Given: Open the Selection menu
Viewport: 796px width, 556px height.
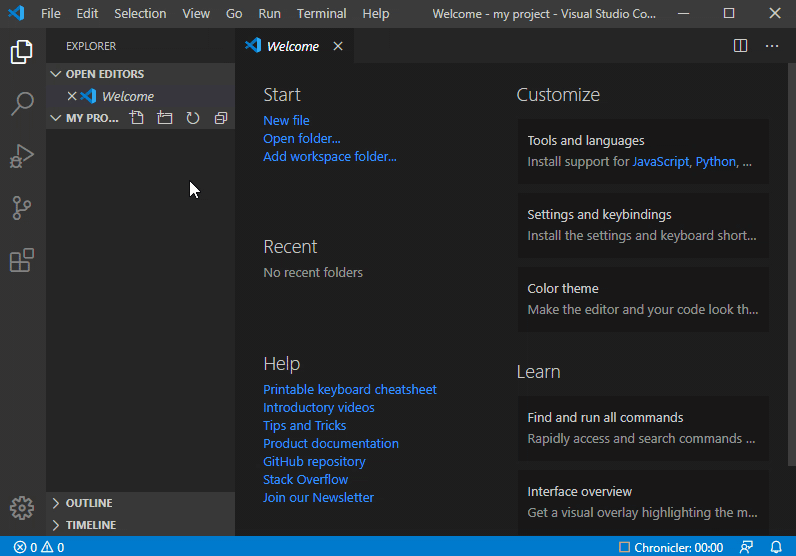Looking at the screenshot, I should click(140, 14).
